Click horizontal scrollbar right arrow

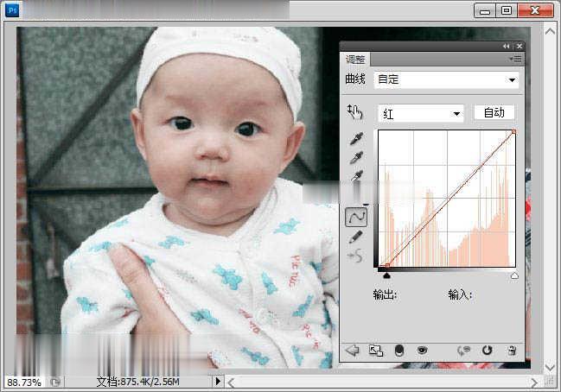(534, 383)
